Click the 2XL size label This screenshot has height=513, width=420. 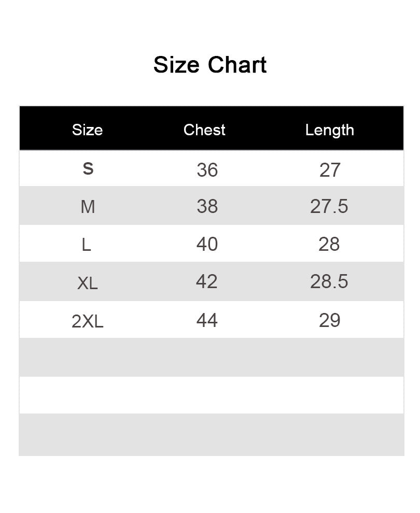[88, 321]
